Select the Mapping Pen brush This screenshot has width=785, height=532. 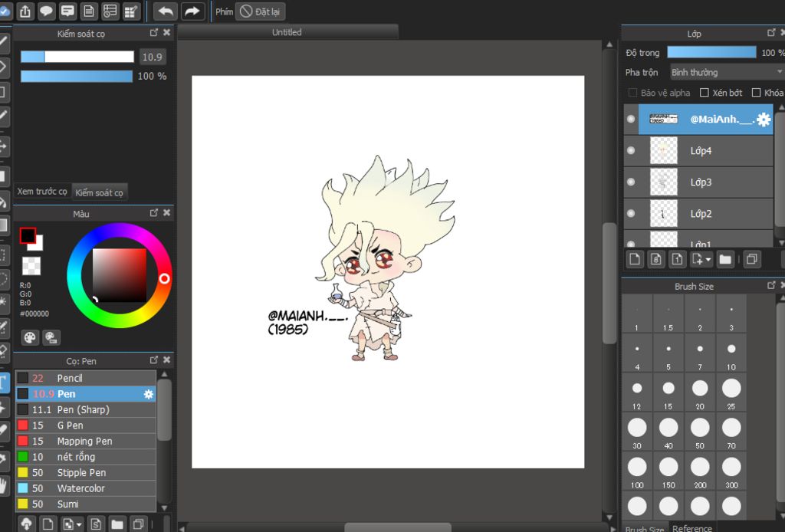point(86,441)
